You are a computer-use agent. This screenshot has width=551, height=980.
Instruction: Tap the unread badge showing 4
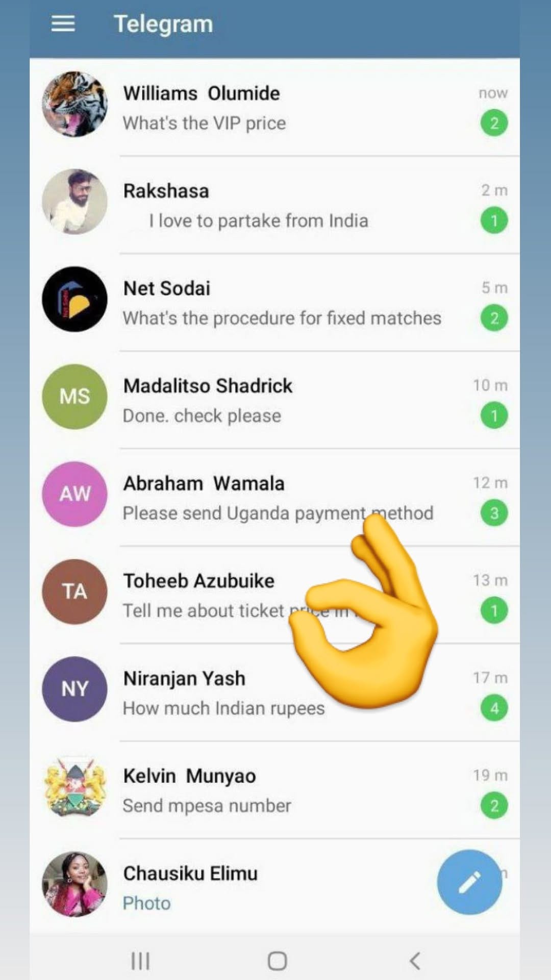(x=494, y=708)
